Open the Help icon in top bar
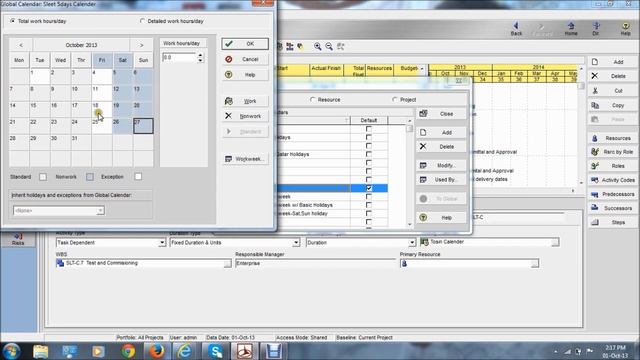This screenshot has height=360, width=640. point(626,29)
